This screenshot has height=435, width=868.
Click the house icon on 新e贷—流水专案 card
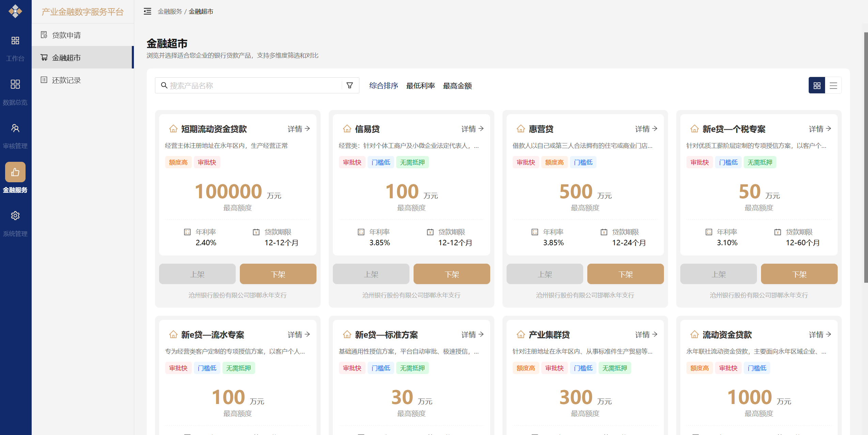tap(173, 335)
